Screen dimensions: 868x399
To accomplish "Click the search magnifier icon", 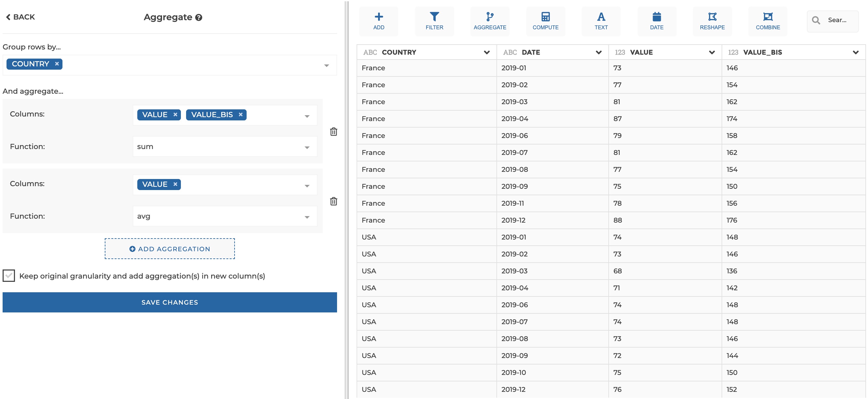I will point(816,20).
